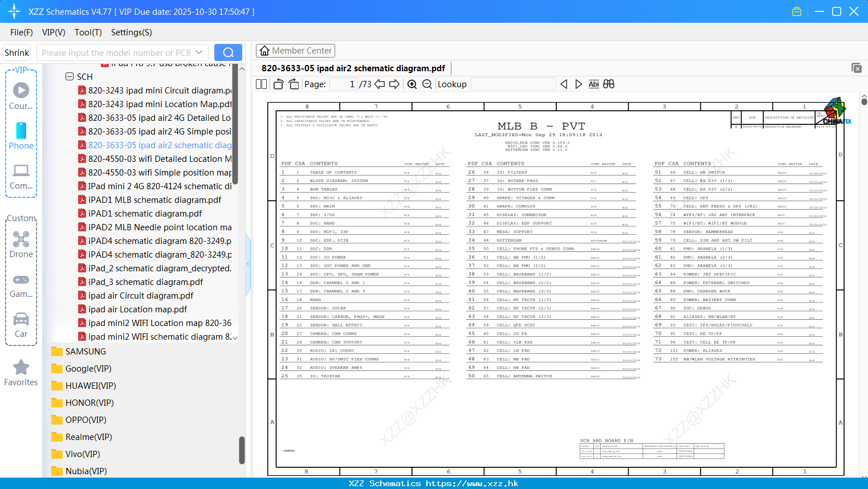
Task: Zoom out of the schematic
Action: click(427, 84)
